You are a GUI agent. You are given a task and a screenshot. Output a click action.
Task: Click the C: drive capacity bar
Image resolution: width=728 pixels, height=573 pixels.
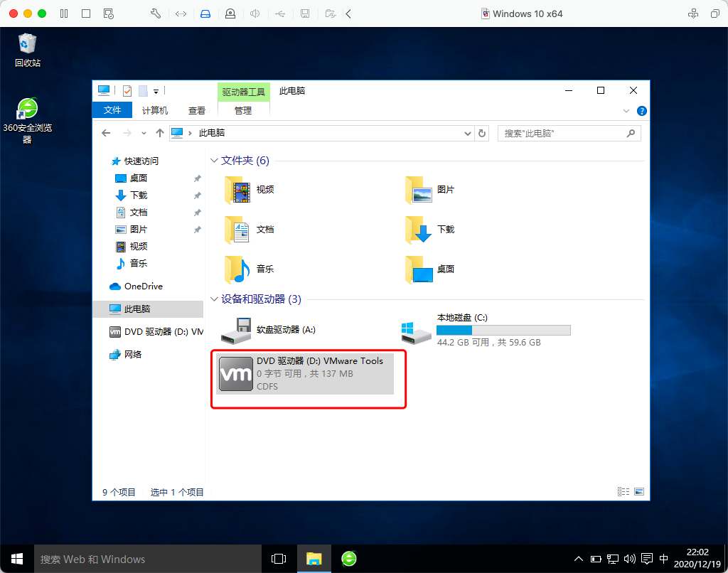pyautogui.click(x=503, y=329)
